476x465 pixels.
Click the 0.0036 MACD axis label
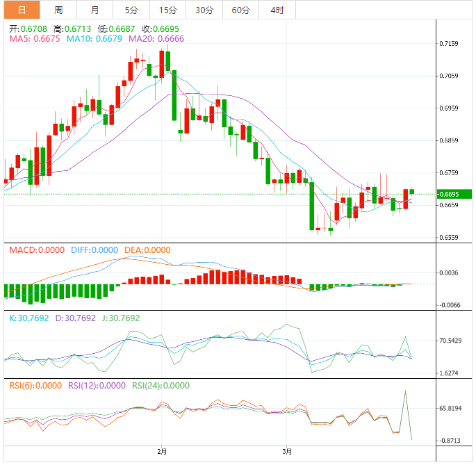(449, 272)
